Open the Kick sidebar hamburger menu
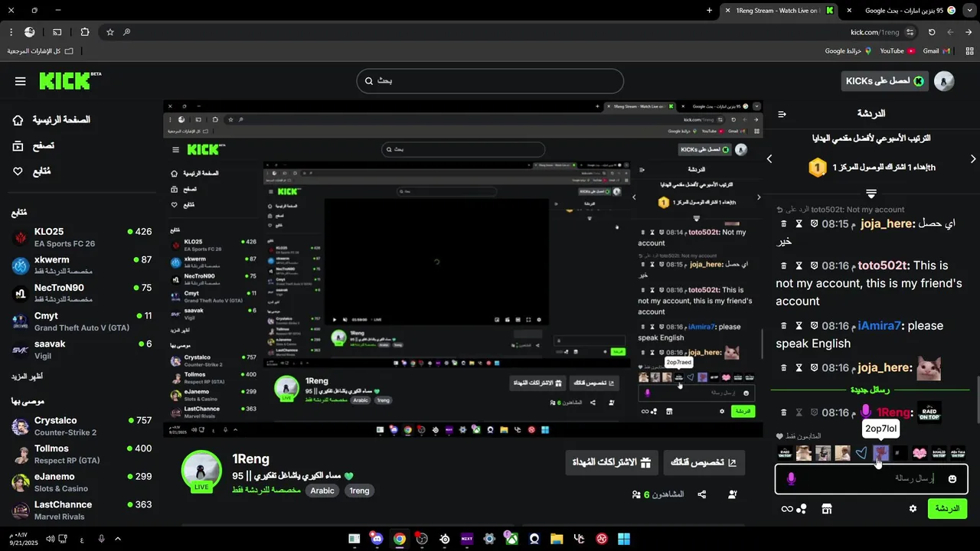Screen dimensions: 980x551 tap(21, 81)
